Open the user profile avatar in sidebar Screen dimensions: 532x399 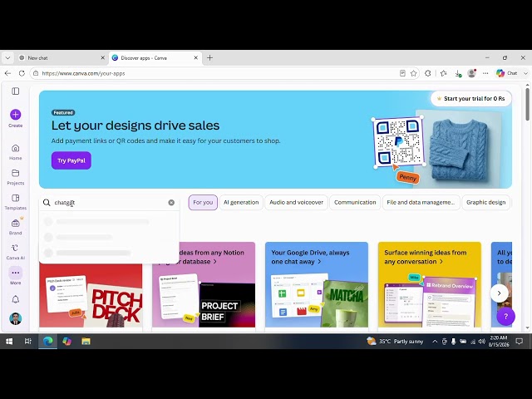click(x=16, y=319)
